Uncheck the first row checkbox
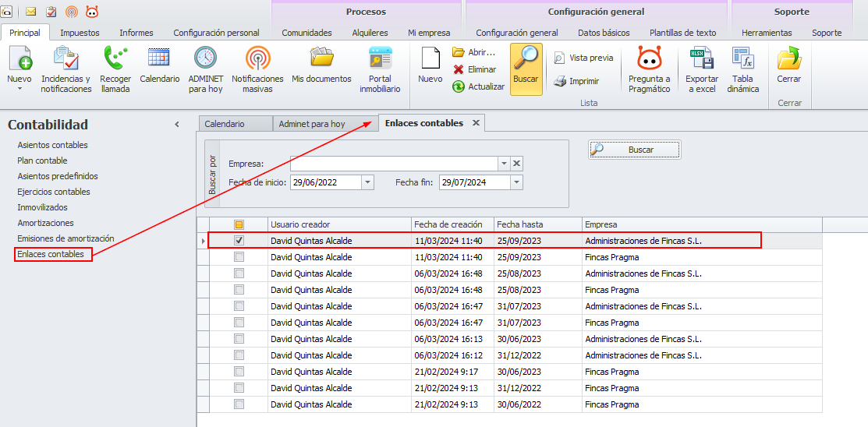 click(x=239, y=241)
